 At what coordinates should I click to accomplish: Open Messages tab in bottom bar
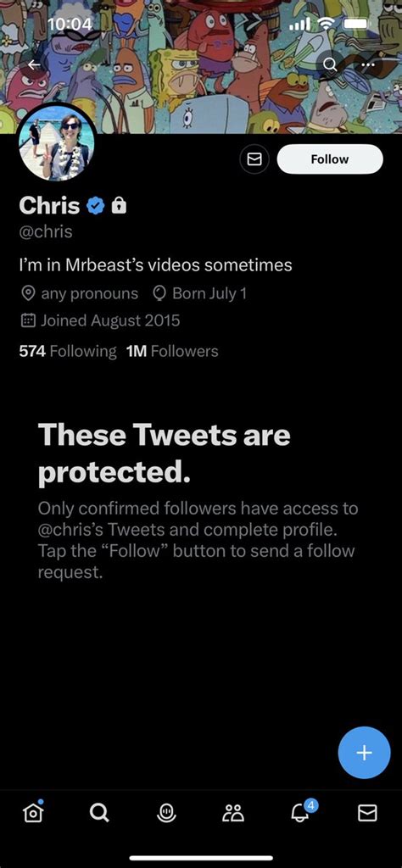(x=368, y=812)
